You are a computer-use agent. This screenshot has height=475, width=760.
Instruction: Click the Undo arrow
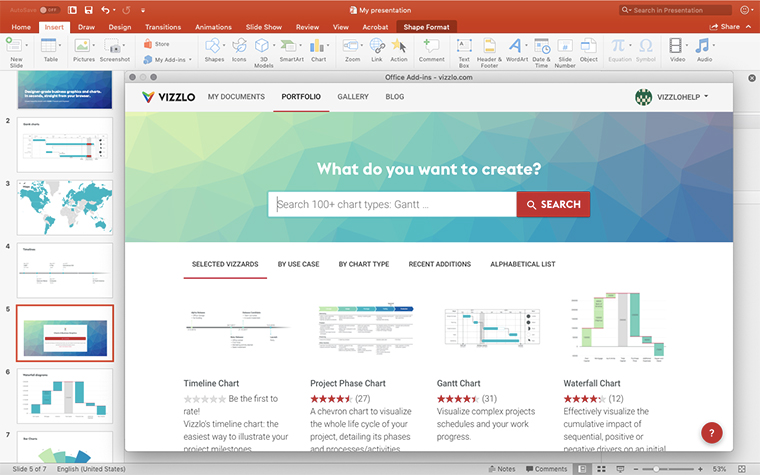coord(105,10)
